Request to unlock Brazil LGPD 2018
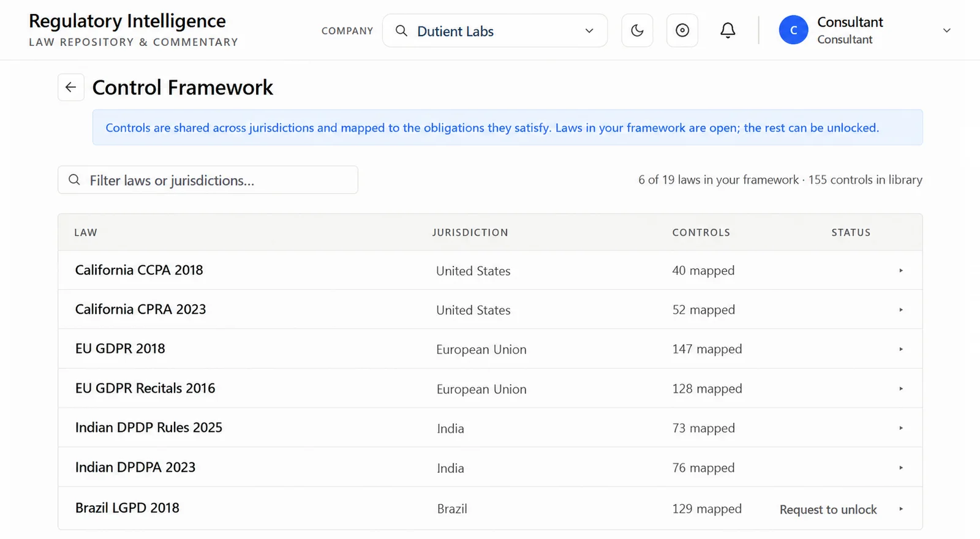This screenshot has height=539, width=980. [x=828, y=510]
